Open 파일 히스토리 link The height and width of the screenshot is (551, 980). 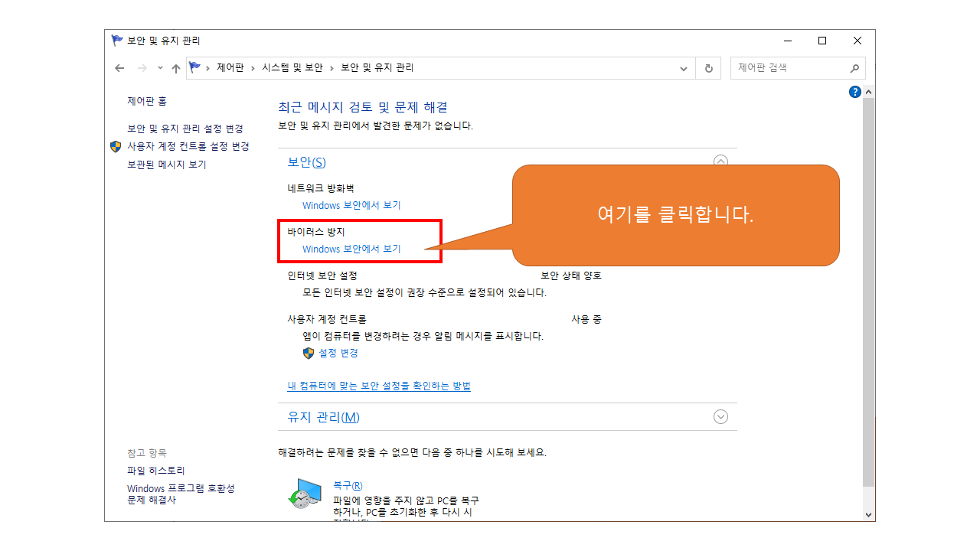(x=156, y=471)
